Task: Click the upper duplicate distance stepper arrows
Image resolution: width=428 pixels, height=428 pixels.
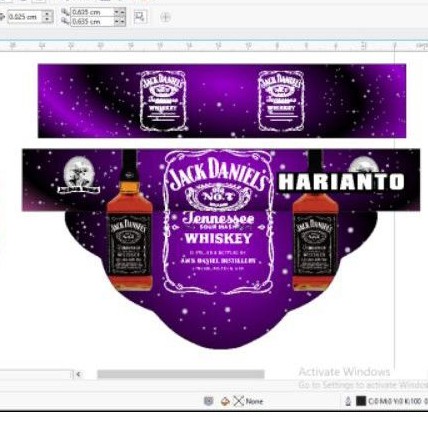Action: [x=120, y=12]
